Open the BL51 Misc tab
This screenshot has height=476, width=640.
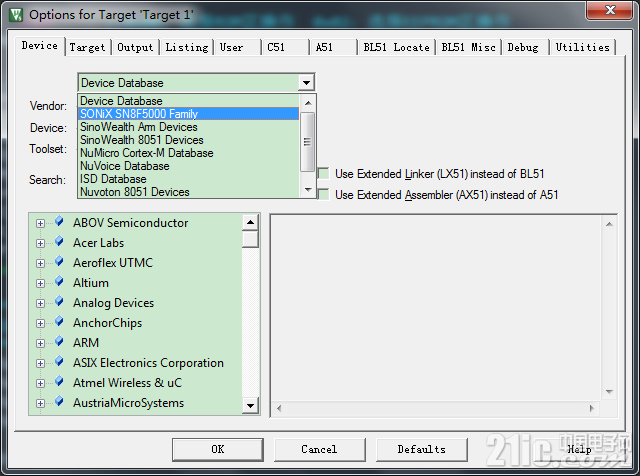coord(469,47)
